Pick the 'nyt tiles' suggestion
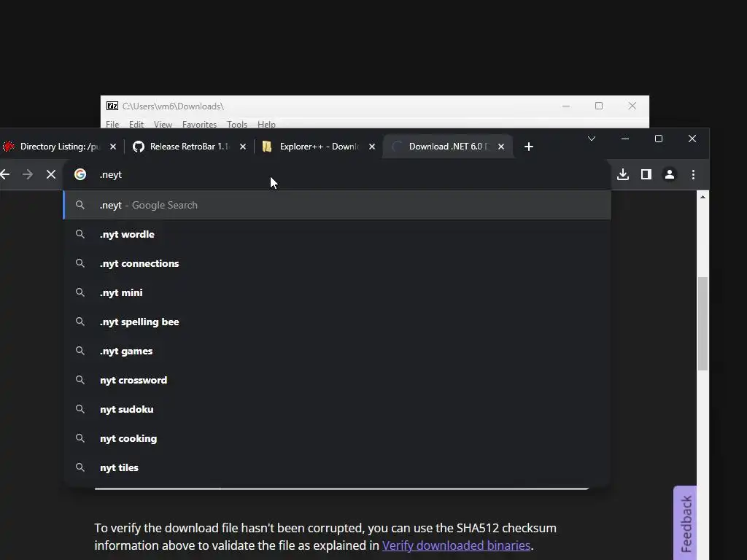This screenshot has height=560, width=747. (337, 467)
